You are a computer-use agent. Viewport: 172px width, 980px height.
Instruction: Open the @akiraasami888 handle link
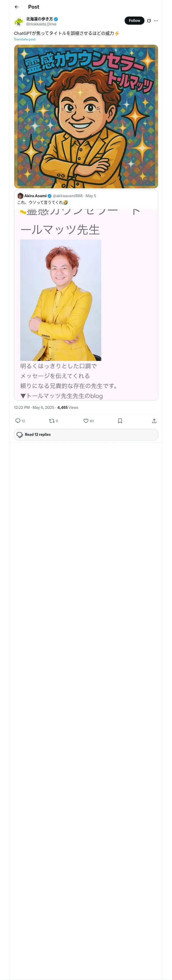coord(68,196)
